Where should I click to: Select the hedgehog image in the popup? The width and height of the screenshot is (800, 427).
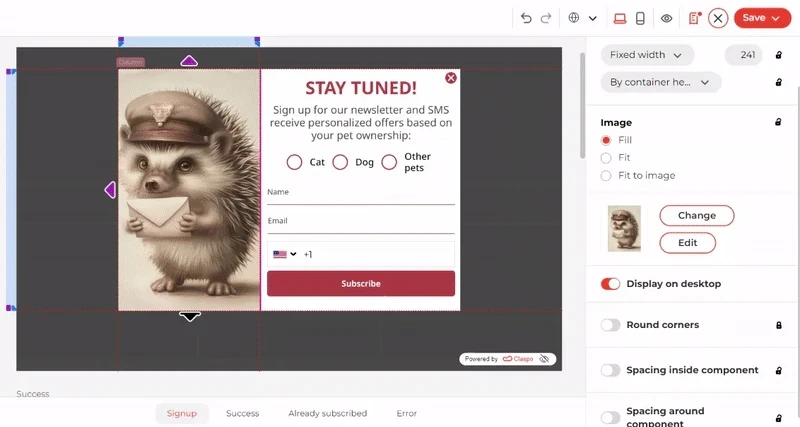pyautogui.click(x=189, y=190)
